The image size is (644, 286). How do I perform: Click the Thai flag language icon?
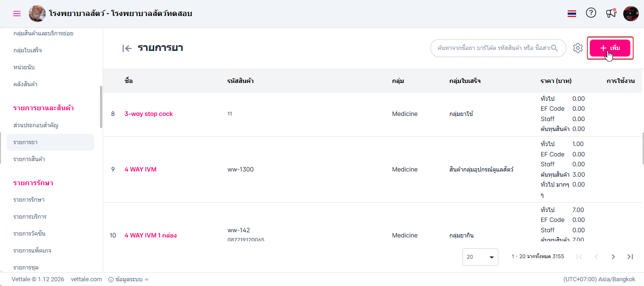pos(572,14)
